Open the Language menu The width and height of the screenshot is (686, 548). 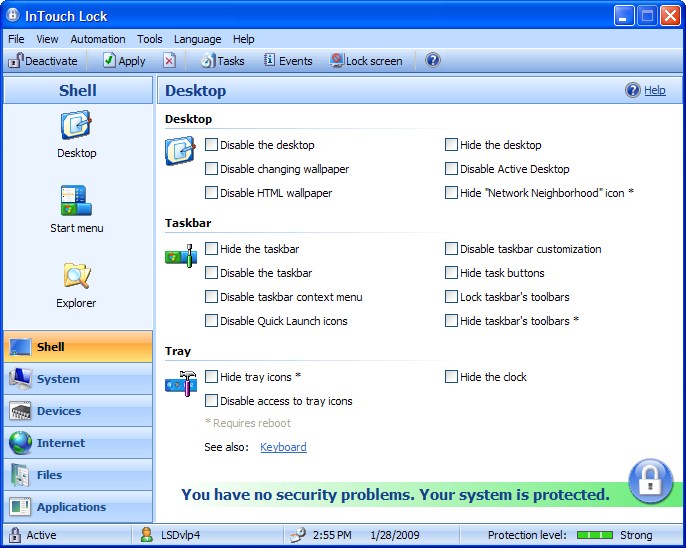click(197, 39)
